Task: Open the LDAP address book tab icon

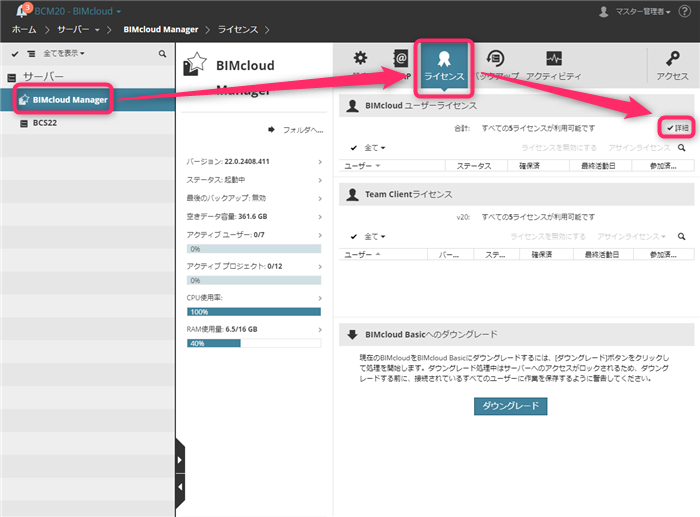Action: (x=400, y=58)
